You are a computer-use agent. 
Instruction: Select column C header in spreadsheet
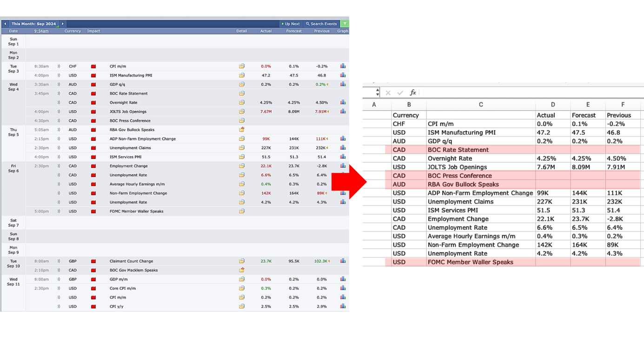(481, 105)
